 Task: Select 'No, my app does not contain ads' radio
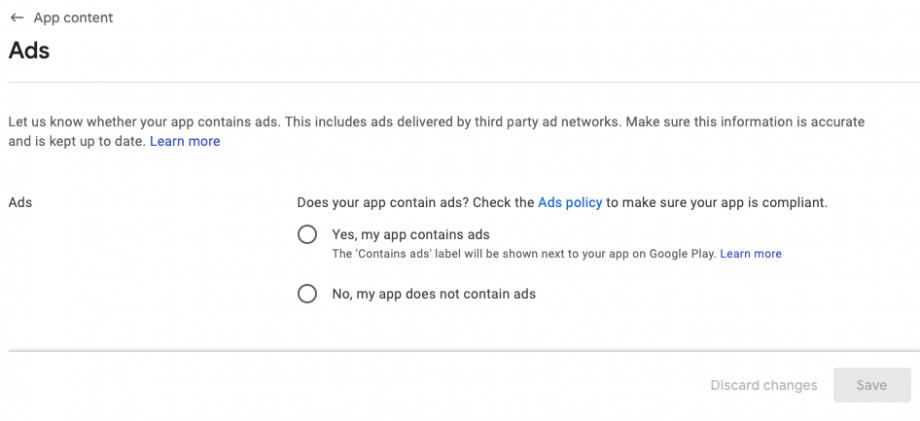[307, 294]
